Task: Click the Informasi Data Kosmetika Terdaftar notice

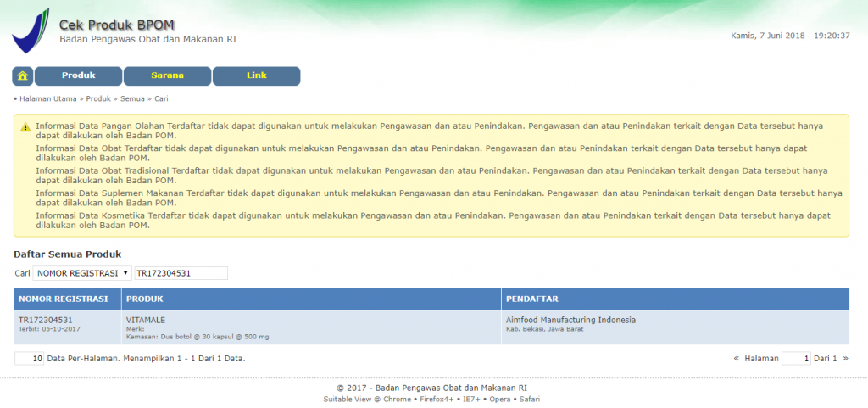Action: pos(433,221)
